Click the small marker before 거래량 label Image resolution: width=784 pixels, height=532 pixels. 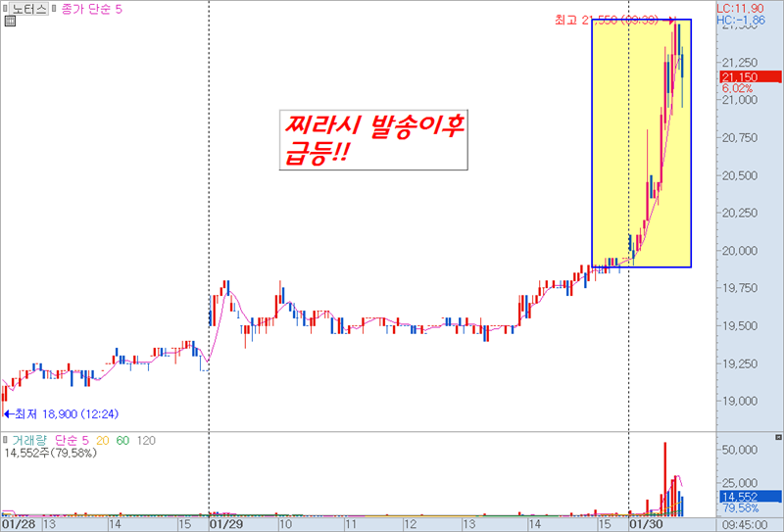click(5, 440)
